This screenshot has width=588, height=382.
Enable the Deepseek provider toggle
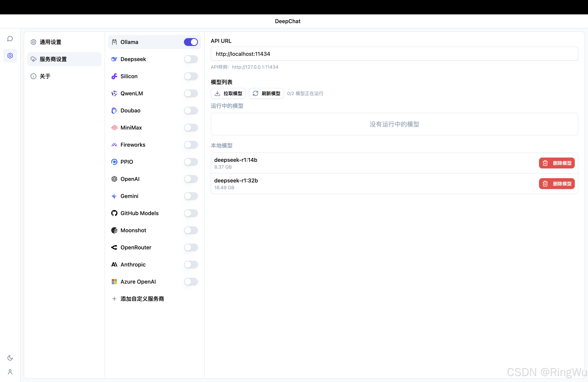[x=191, y=59]
